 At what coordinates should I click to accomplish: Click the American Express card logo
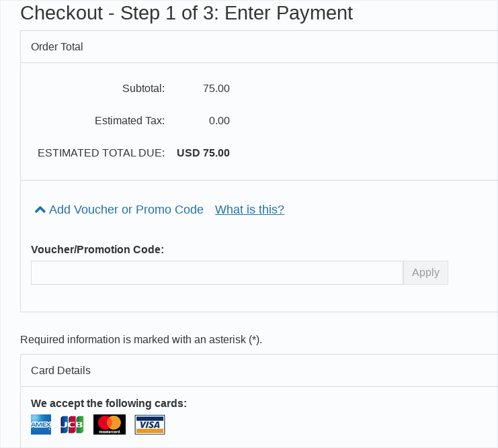pyautogui.click(x=41, y=424)
